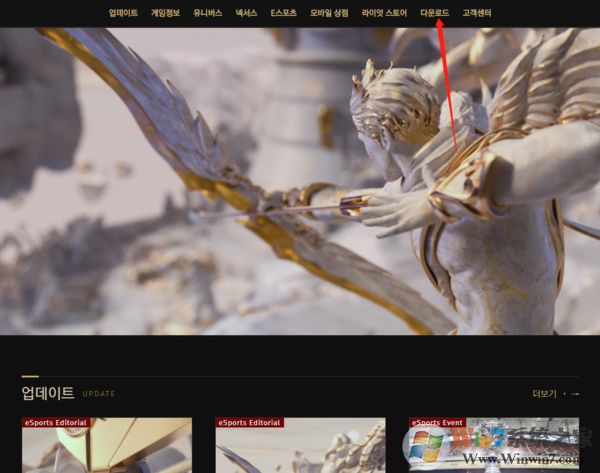Visit the 라이엇 스토어 navigation link

[x=384, y=13]
